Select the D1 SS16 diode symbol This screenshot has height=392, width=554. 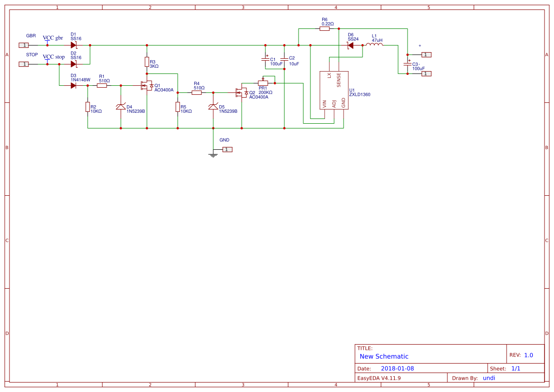[73, 45]
